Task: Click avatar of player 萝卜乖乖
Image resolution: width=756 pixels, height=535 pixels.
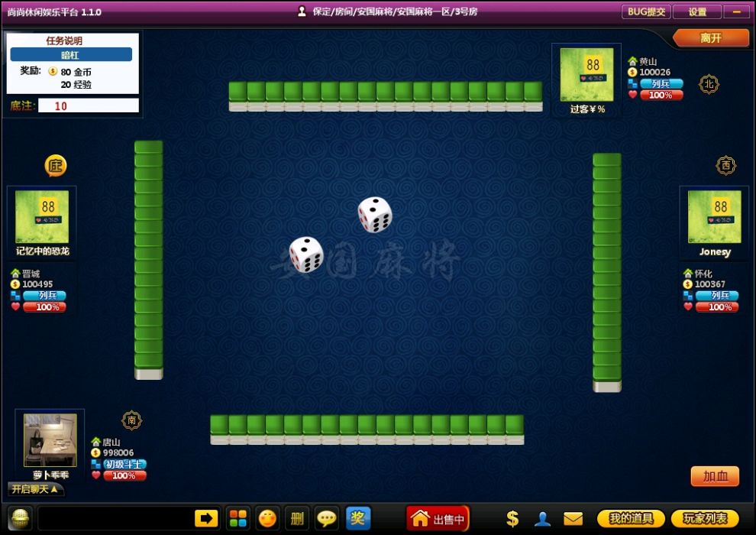Action: point(50,440)
